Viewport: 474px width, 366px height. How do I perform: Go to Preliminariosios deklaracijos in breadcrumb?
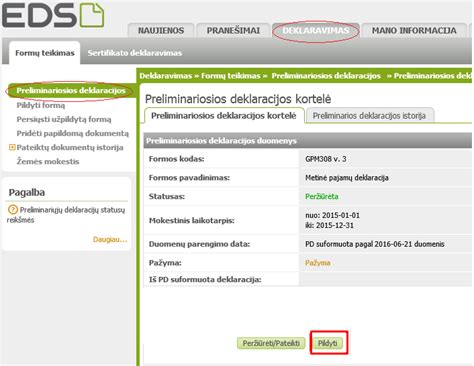click(326, 76)
